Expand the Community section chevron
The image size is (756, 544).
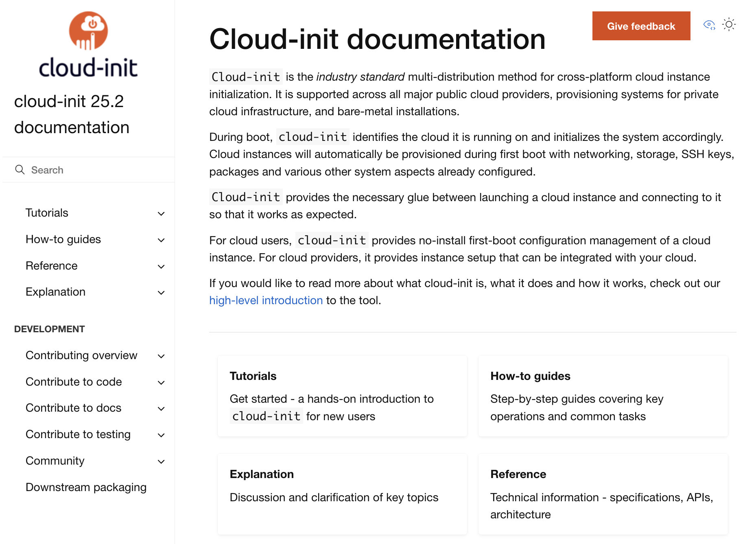tap(161, 461)
